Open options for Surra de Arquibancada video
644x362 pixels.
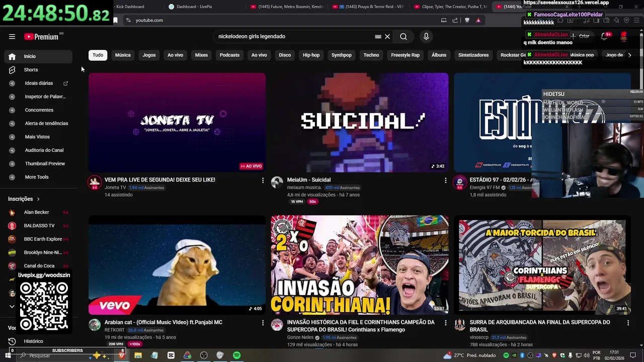pyautogui.click(x=628, y=323)
